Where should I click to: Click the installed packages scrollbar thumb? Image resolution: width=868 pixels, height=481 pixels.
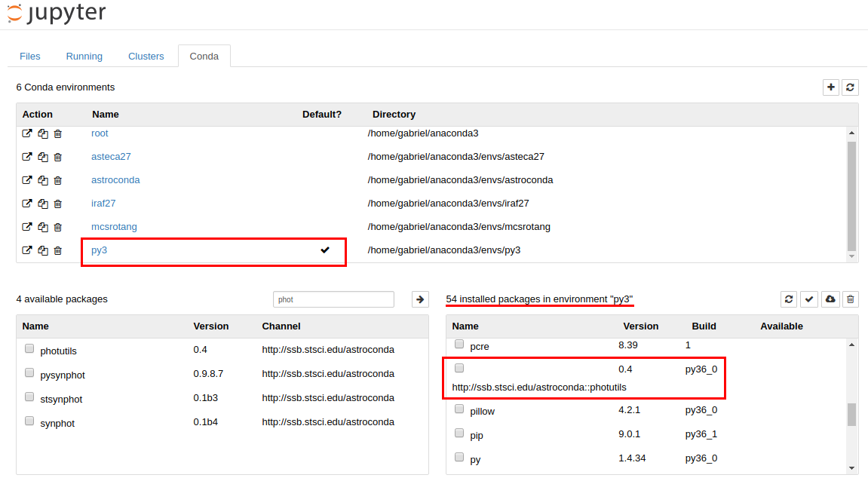[851, 415]
